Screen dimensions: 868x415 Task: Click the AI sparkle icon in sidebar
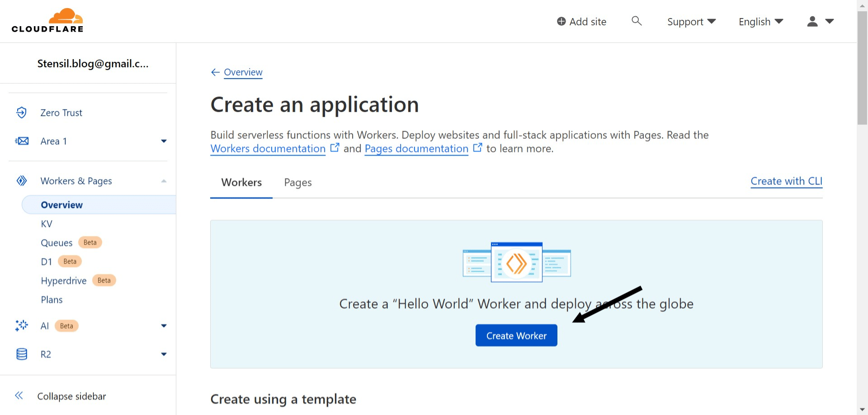pos(22,326)
